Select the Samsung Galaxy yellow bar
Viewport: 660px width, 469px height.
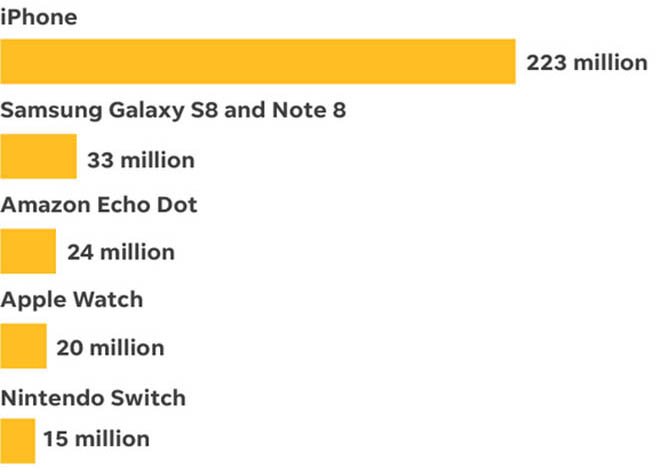pyautogui.click(x=38, y=156)
